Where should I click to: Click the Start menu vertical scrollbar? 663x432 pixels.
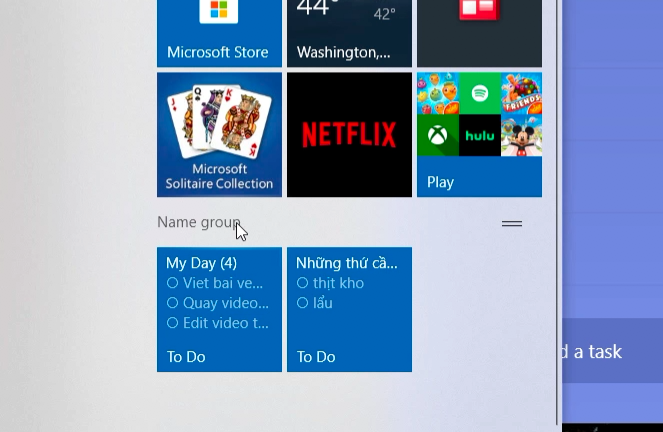pyautogui.click(x=559, y=211)
